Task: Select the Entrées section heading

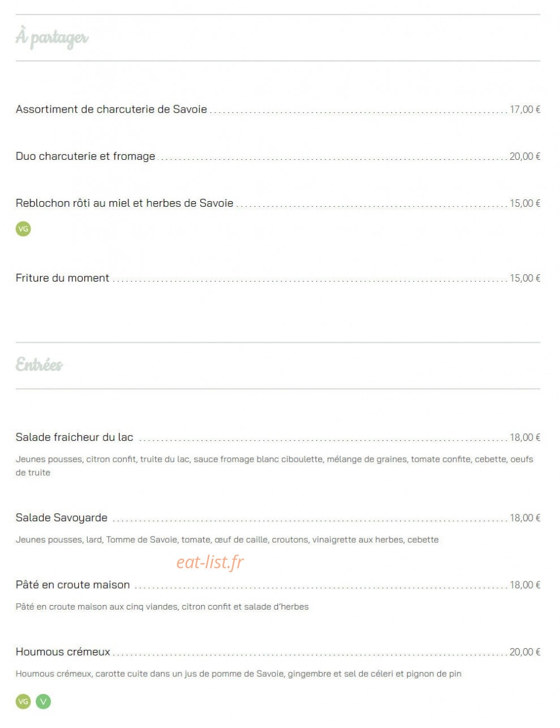Action: (x=39, y=364)
